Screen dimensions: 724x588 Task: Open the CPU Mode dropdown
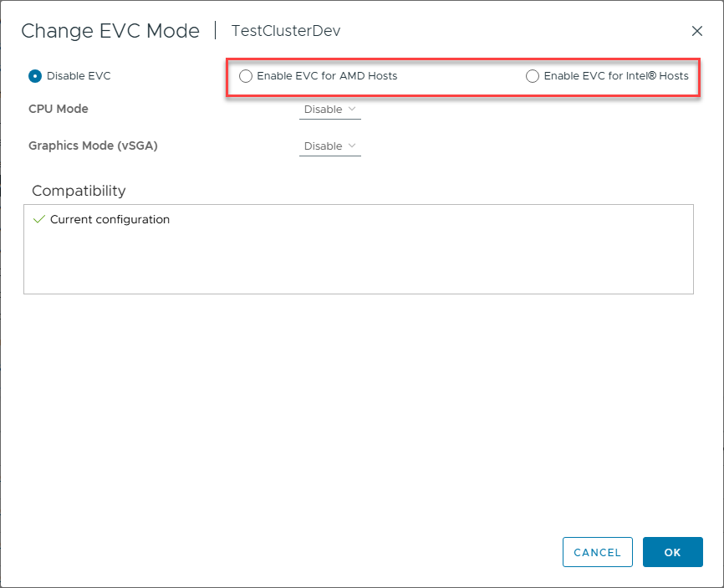(x=329, y=110)
